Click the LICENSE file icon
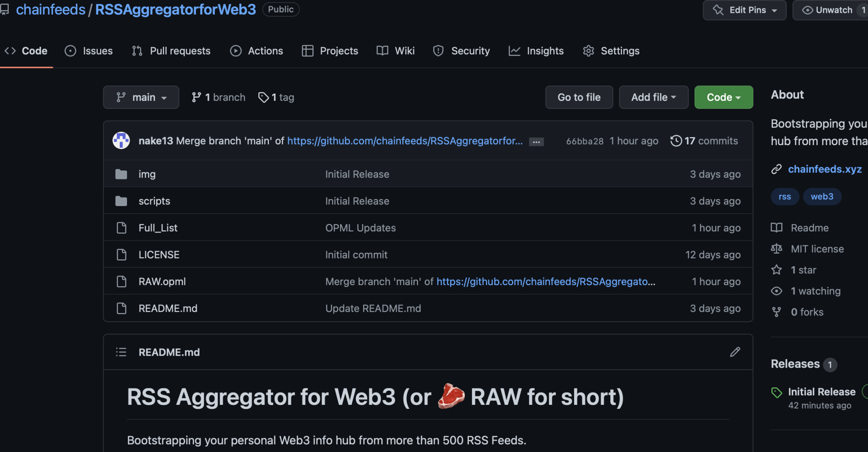The image size is (868, 452). [x=121, y=254]
